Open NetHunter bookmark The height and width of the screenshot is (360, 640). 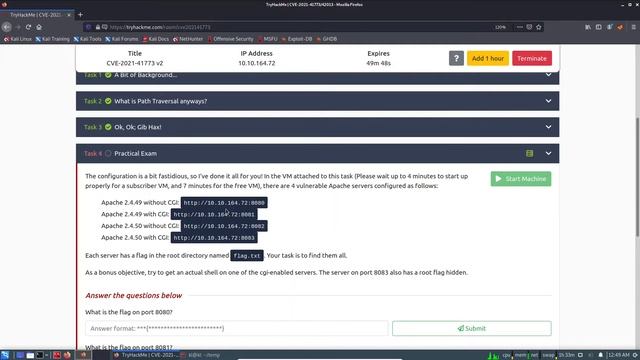188,39
